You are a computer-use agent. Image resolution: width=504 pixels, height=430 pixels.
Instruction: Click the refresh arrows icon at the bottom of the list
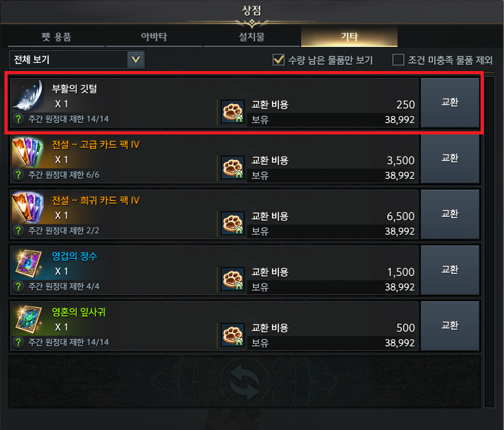point(245,382)
